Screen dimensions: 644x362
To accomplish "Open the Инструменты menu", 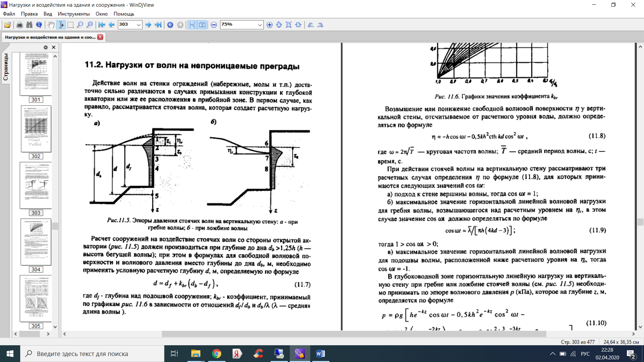I will (x=73, y=14).
